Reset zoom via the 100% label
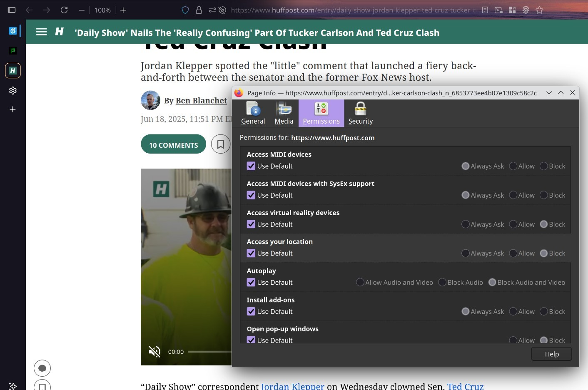The image size is (588, 390). 102,10
